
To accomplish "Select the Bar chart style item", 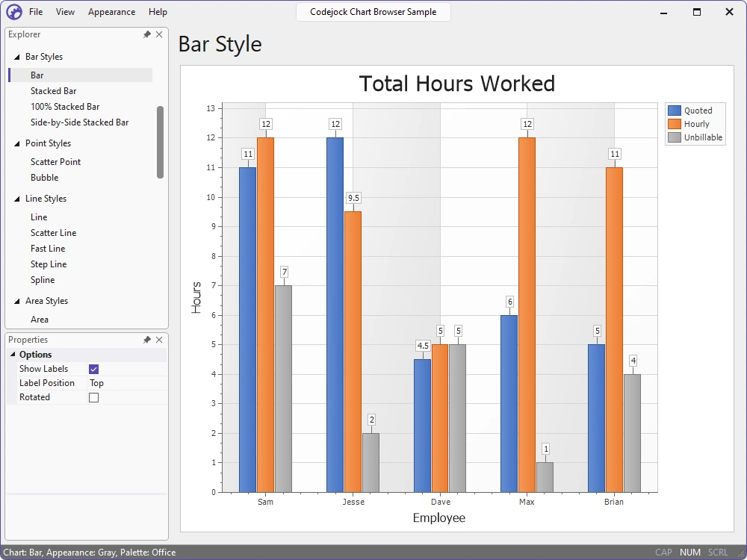I will [81, 75].
